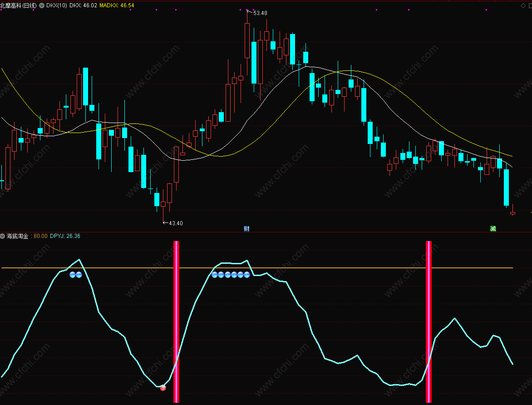The height and width of the screenshot is (405, 532).
Task: Click the red ball signal on indicator line
Action: tap(163, 388)
